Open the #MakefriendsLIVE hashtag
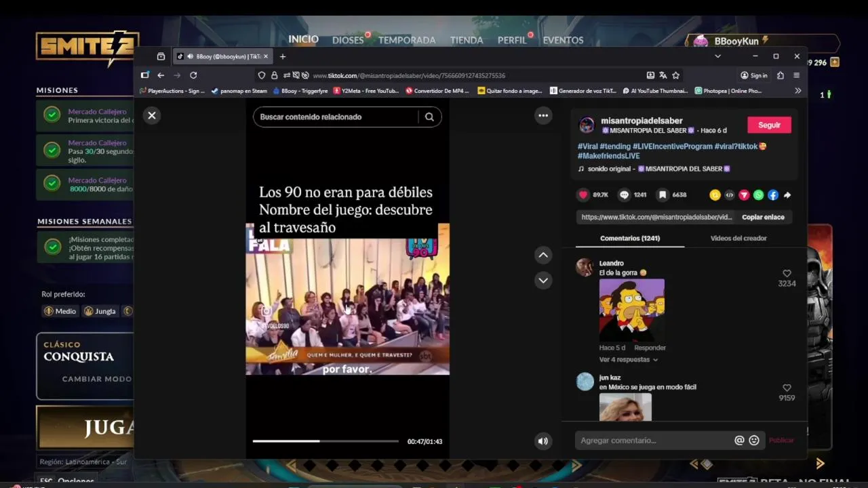 click(608, 156)
